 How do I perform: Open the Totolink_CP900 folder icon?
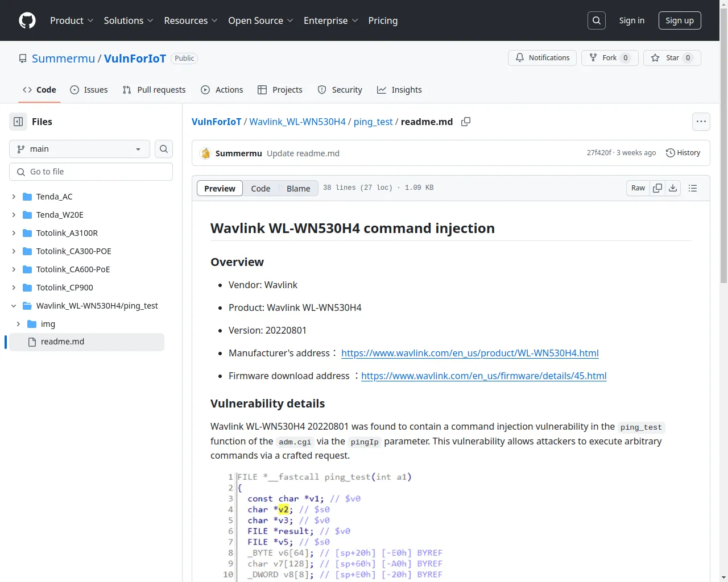pos(27,288)
